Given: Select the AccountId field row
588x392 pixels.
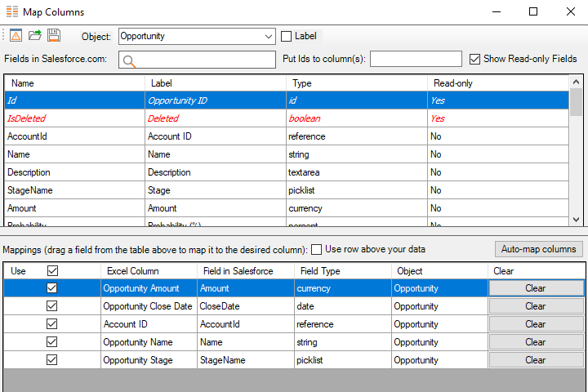Looking at the screenshot, I should point(287,136).
